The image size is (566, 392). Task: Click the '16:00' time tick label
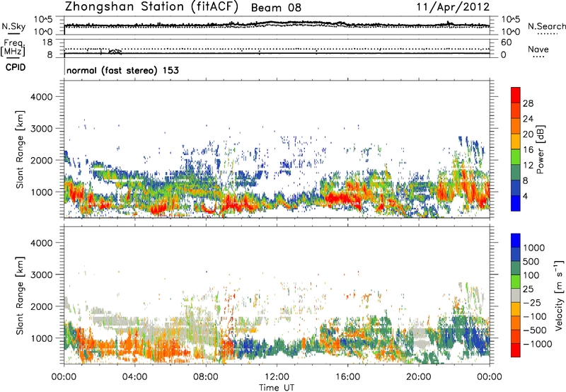[x=347, y=377]
